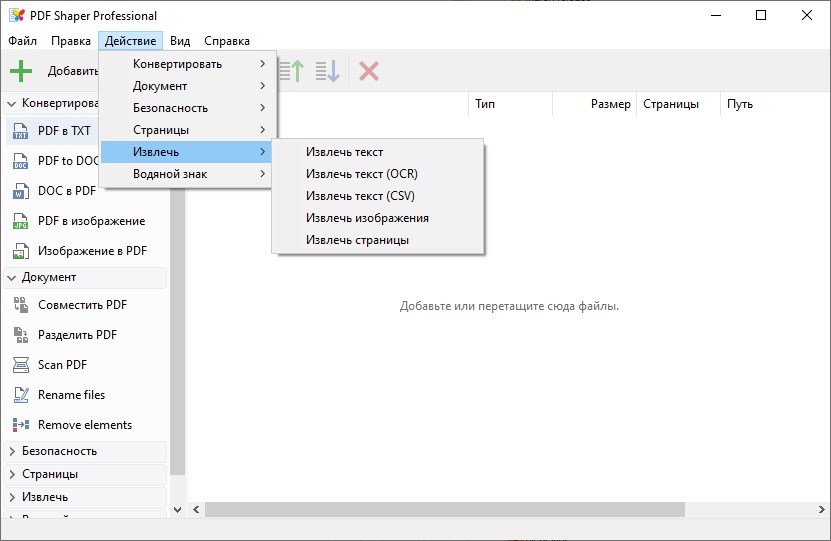
Task: Select DOC в PDF tool
Action: click(x=67, y=191)
